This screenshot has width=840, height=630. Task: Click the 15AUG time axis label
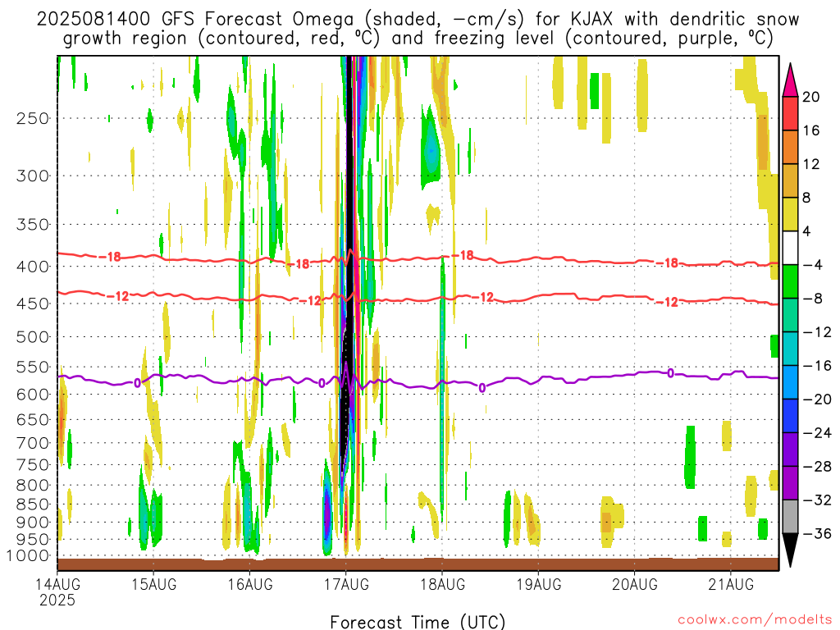coord(153,584)
